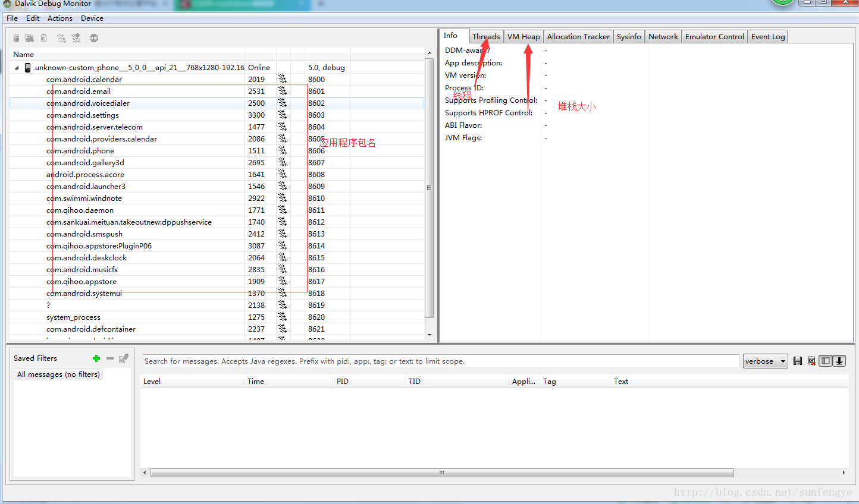Toggle the saved filters panel display icon
859x504 pixels.
825,361
